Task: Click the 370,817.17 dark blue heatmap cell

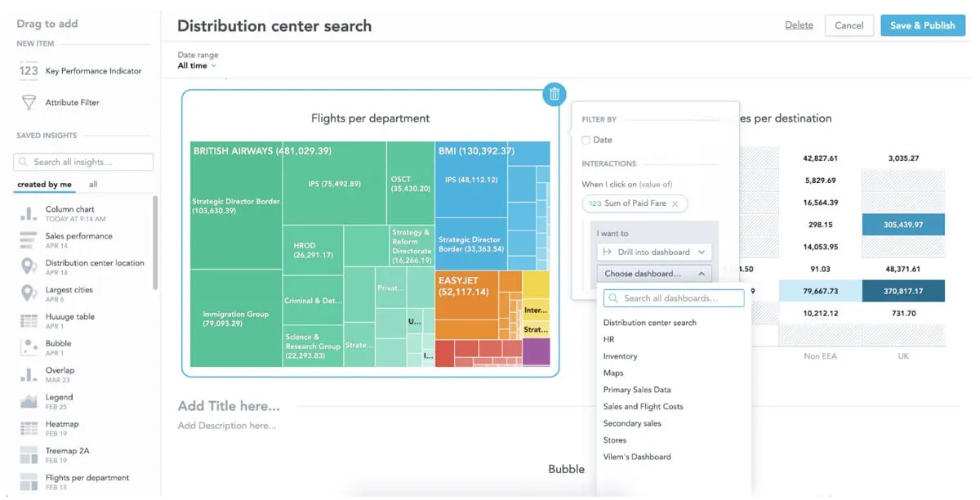Action: pyautogui.click(x=903, y=291)
